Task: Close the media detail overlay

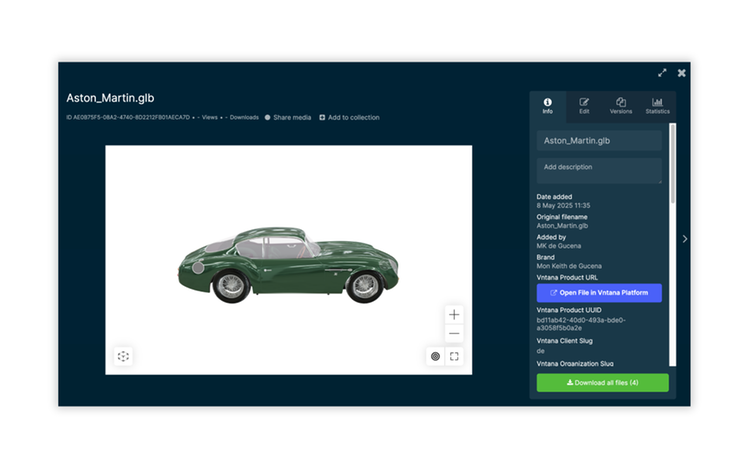Action: [682, 73]
